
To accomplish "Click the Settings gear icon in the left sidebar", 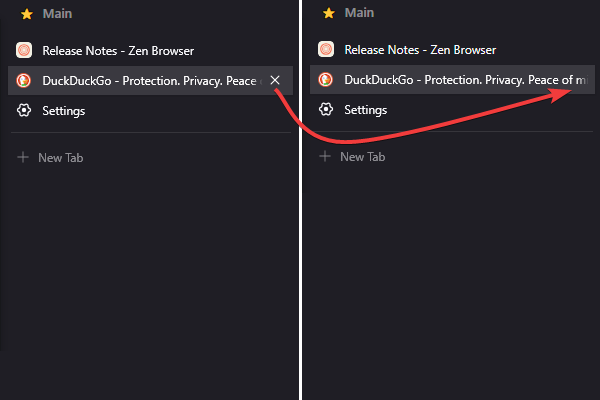I will [x=24, y=110].
